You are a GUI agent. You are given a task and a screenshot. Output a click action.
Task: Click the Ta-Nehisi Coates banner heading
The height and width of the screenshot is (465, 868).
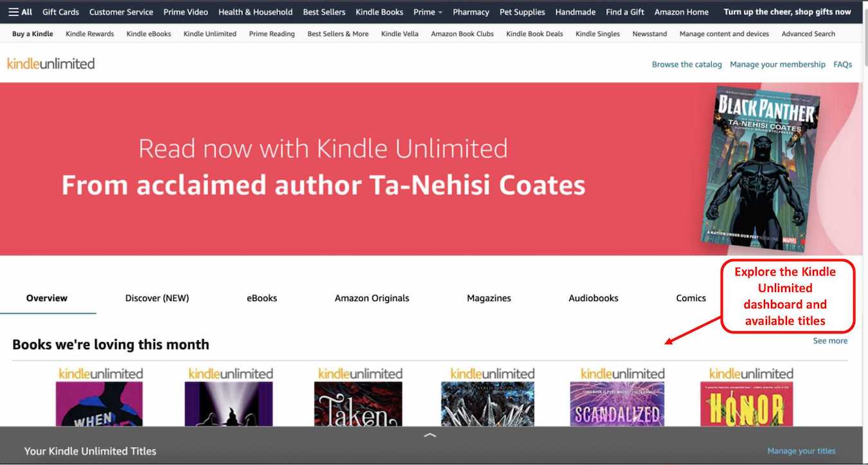tap(323, 185)
